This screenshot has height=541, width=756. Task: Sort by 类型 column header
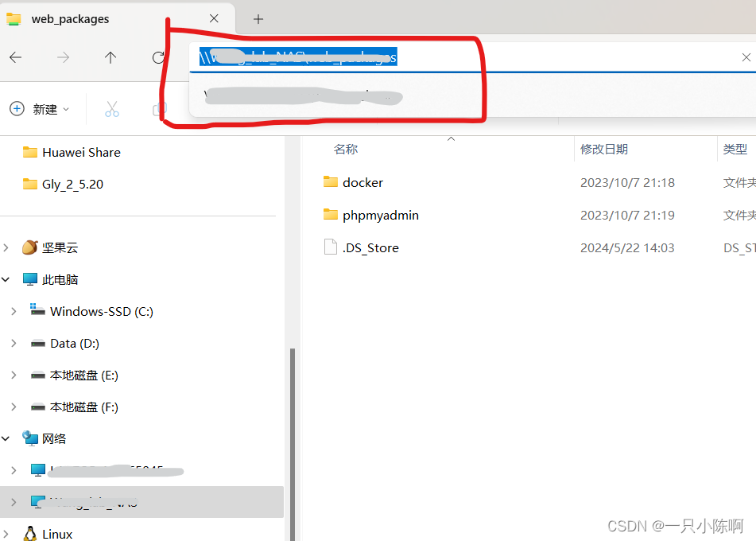[735, 149]
